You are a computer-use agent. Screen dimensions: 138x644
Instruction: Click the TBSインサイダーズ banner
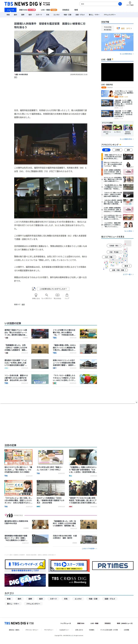click(25, 566)
